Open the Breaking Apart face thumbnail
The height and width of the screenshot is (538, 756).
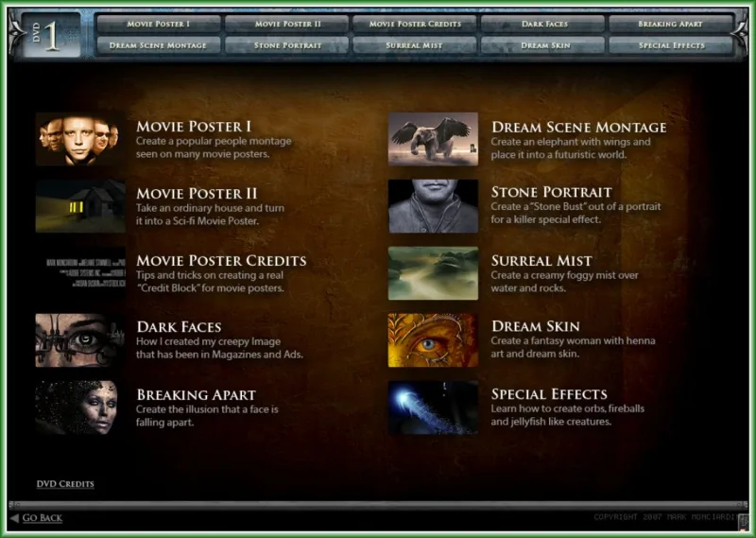pos(80,408)
